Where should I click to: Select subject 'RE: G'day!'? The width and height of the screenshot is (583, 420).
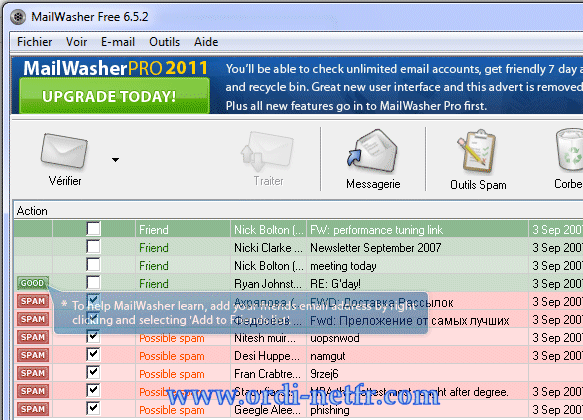click(335, 284)
